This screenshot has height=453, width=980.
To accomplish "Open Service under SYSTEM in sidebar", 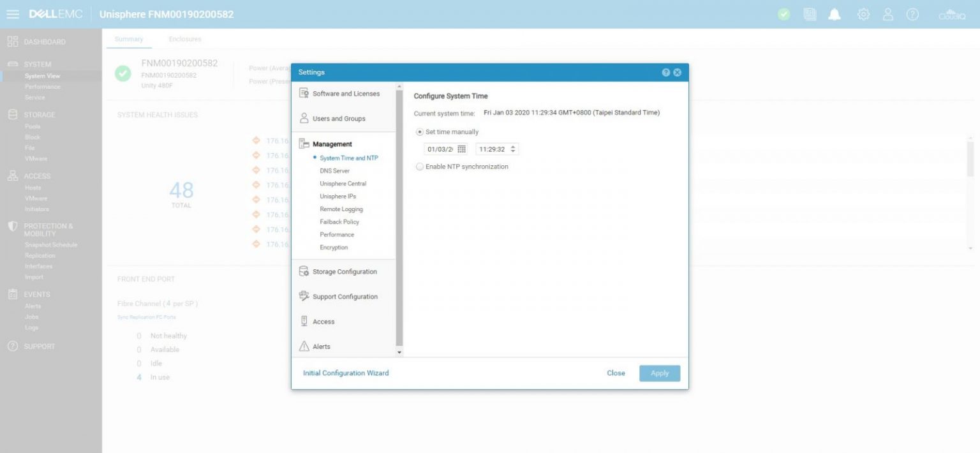I will tap(35, 98).
